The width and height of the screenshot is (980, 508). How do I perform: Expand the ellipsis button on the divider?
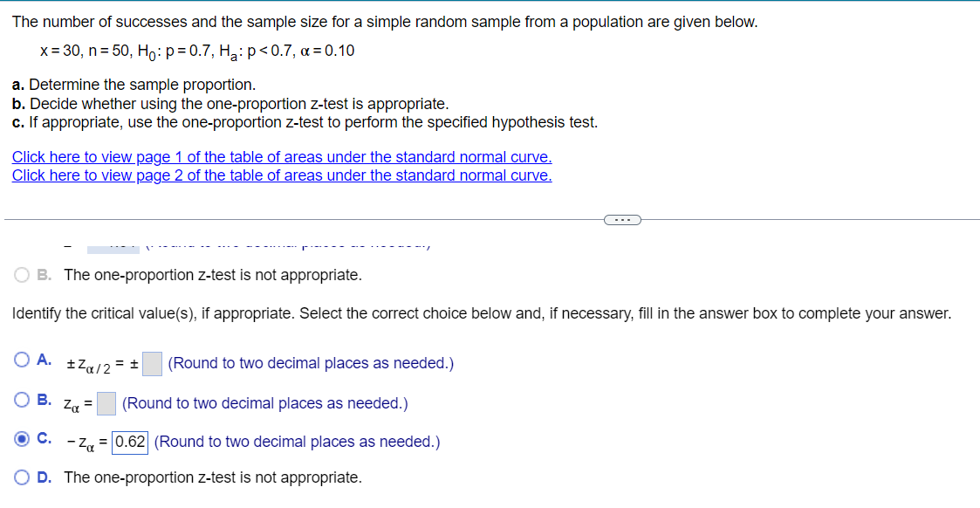[622, 219]
